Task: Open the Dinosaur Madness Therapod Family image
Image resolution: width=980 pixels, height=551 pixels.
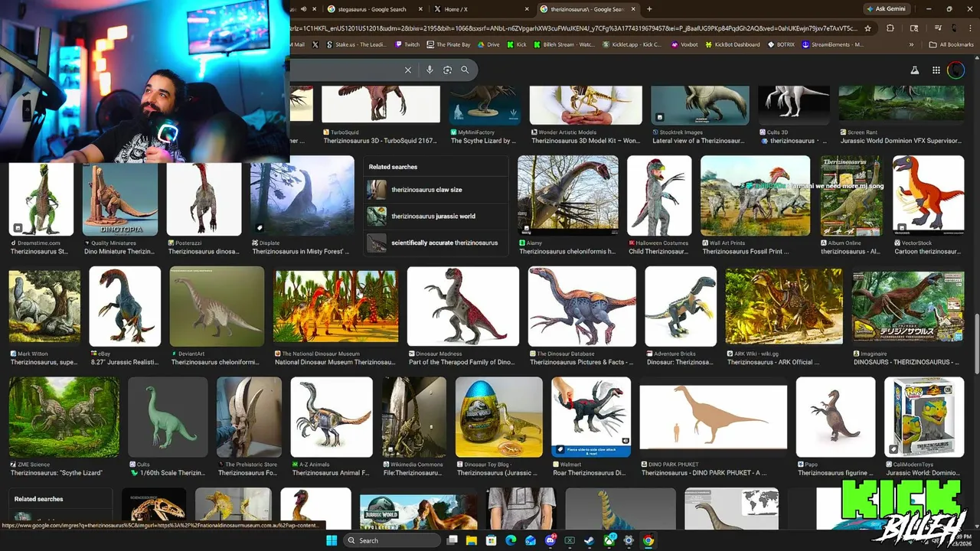Action: (x=463, y=306)
